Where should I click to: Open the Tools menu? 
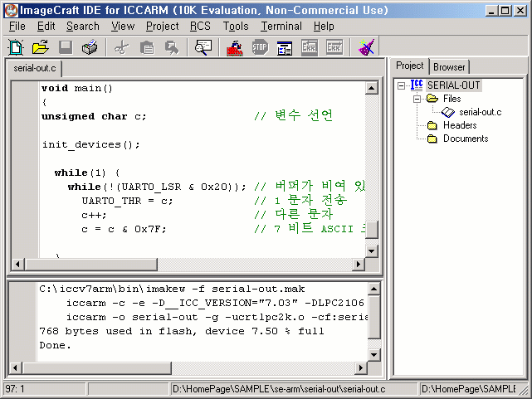236,26
